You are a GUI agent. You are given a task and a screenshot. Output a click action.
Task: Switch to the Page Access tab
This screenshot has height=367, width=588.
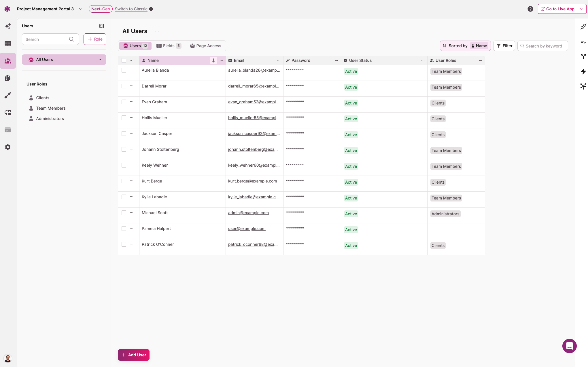tap(205, 46)
